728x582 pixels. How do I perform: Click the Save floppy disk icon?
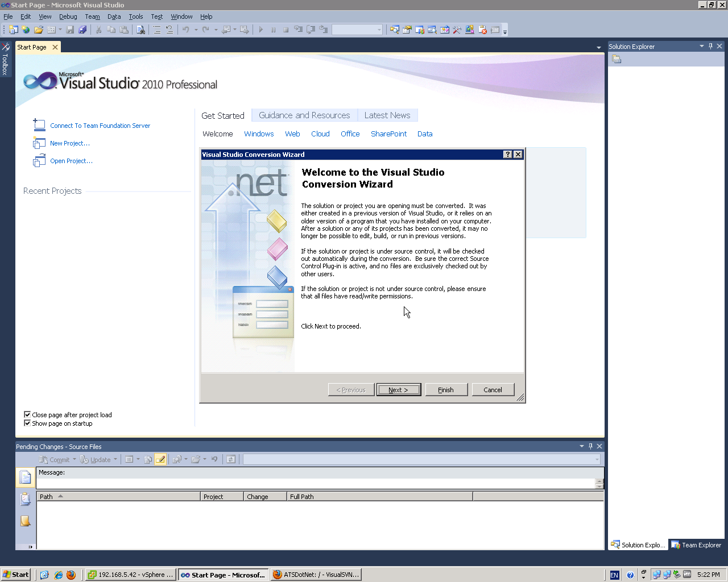click(70, 30)
